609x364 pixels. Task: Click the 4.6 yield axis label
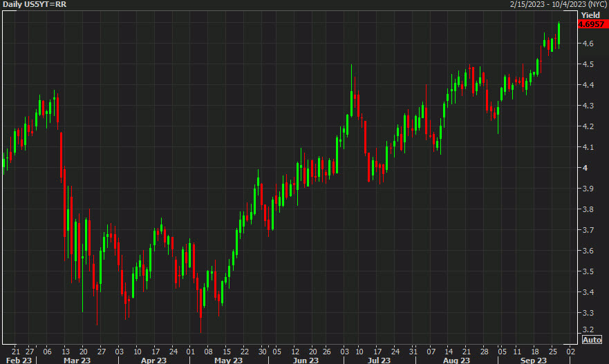pyautogui.click(x=588, y=44)
